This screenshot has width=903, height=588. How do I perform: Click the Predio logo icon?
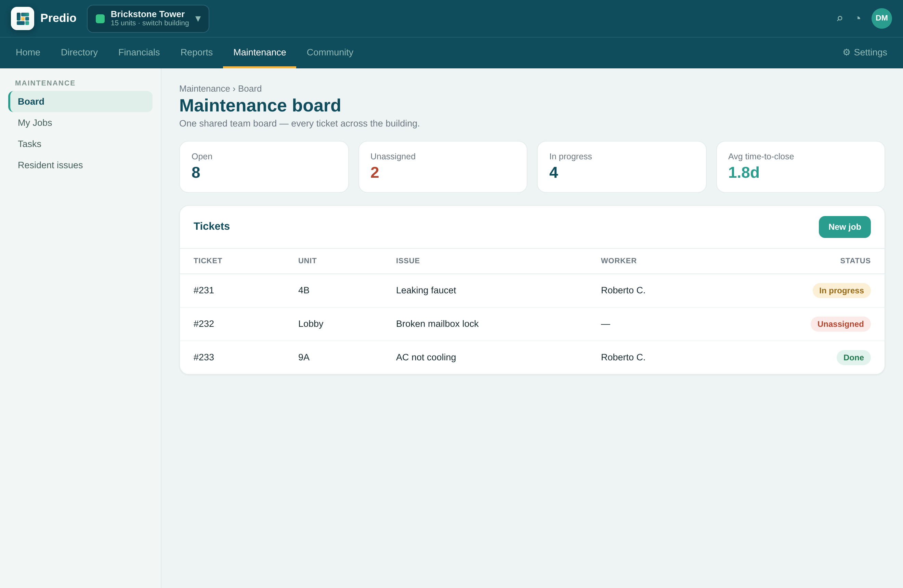(22, 18)
